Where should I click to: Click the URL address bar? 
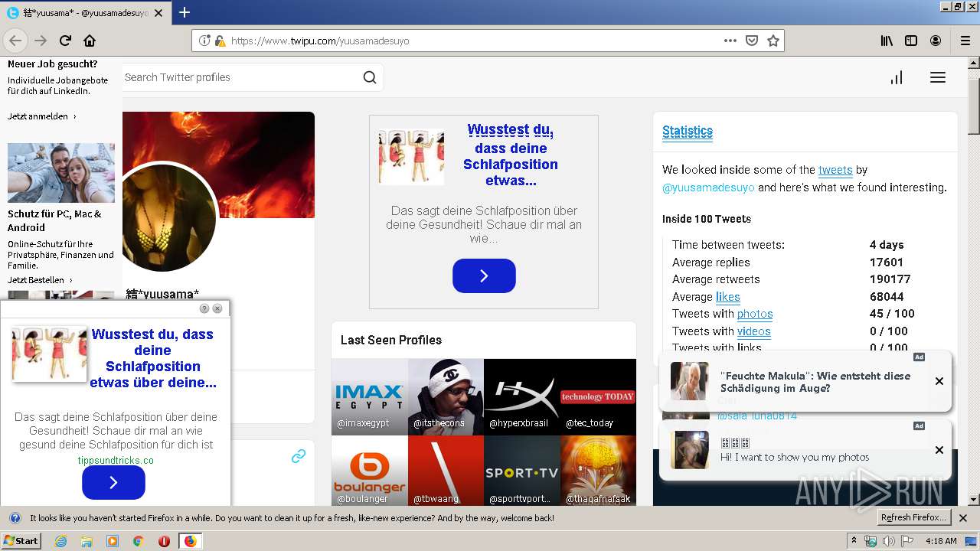(x=475, y=41)
